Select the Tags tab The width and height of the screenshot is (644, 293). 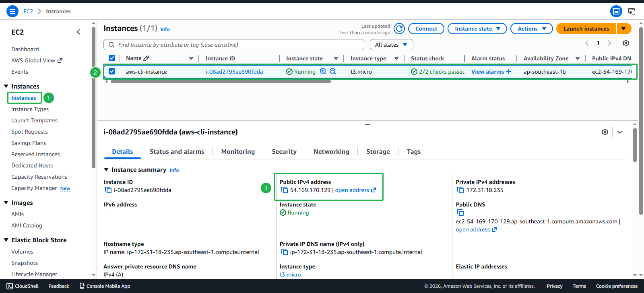tap(413, 152)
